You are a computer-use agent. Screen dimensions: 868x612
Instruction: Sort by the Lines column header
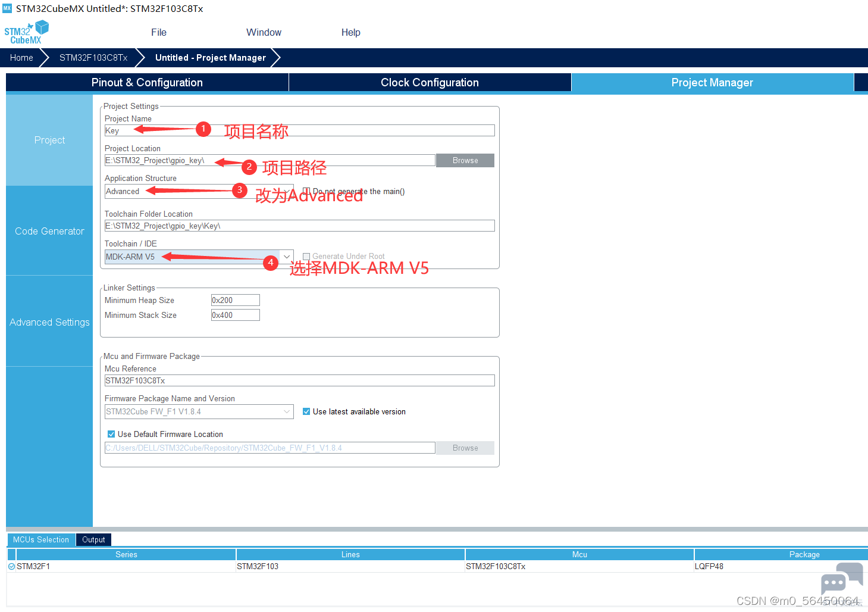(x=350, y=555)
